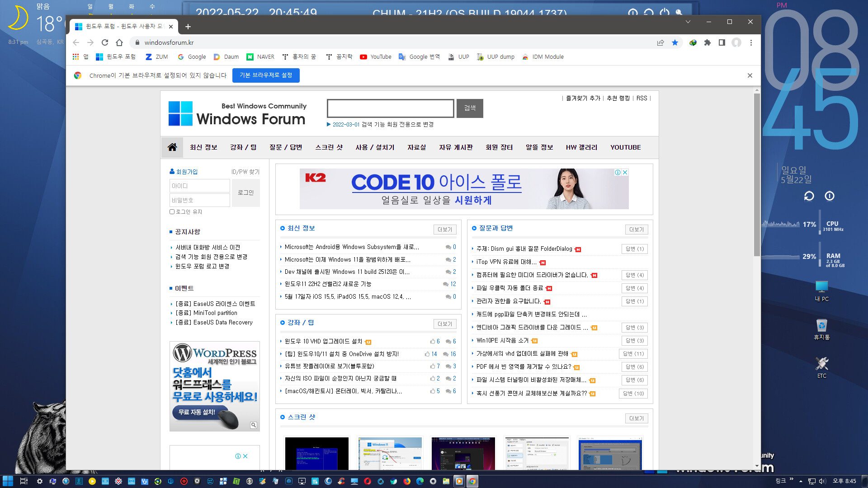Open the Apps grid bookmark
Screen dimensions: 868x488
tap(80, 57)
